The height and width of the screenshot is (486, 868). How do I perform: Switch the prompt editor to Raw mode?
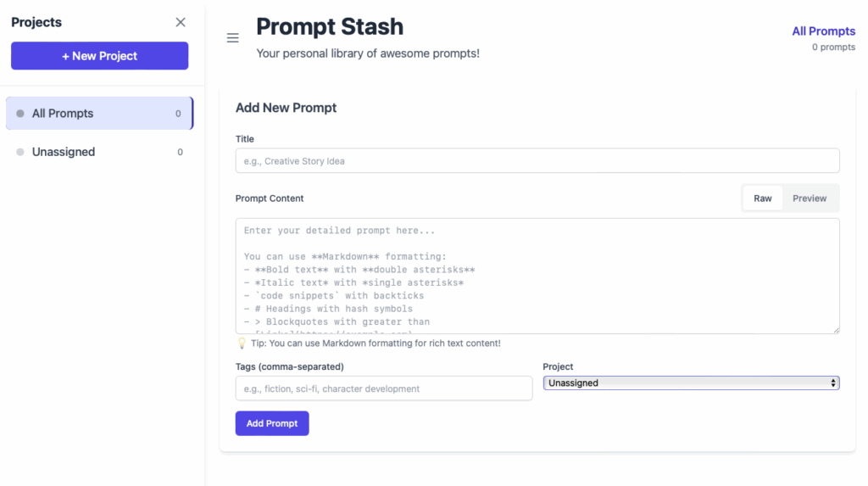pyautogui.click(x=763, y=198)
